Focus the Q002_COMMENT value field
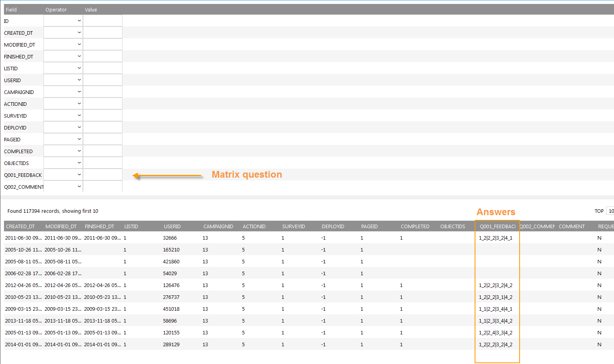The image size is (614, 364). (103, 186)
